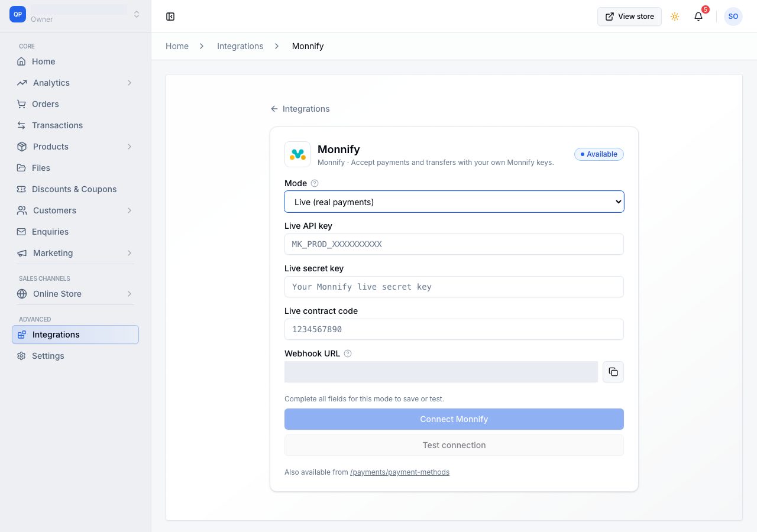Open the SO user avatar menu

pyautogui.click(x=733, y=17)
